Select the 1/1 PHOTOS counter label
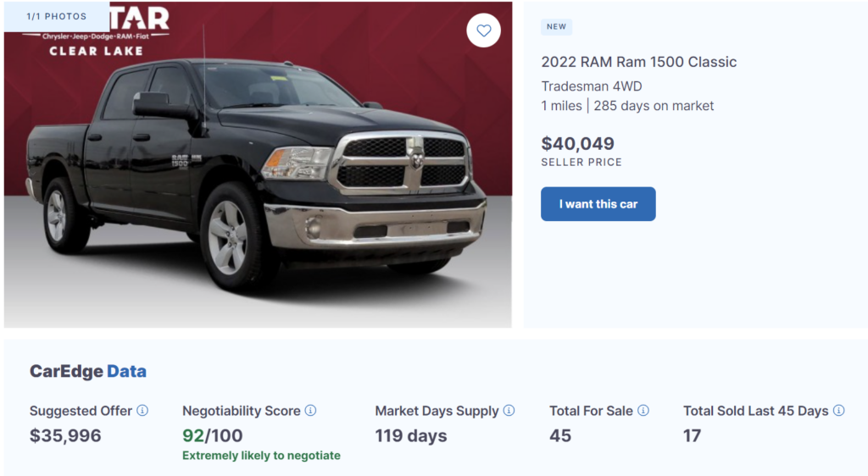The image size is (868, 476). coord(57,16)
